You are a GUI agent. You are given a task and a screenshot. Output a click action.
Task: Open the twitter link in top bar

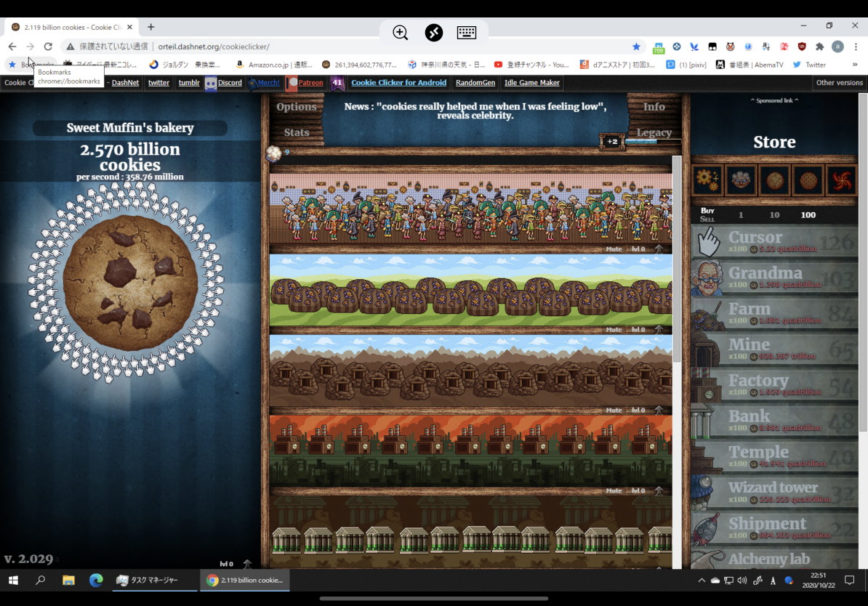(158, 82)
